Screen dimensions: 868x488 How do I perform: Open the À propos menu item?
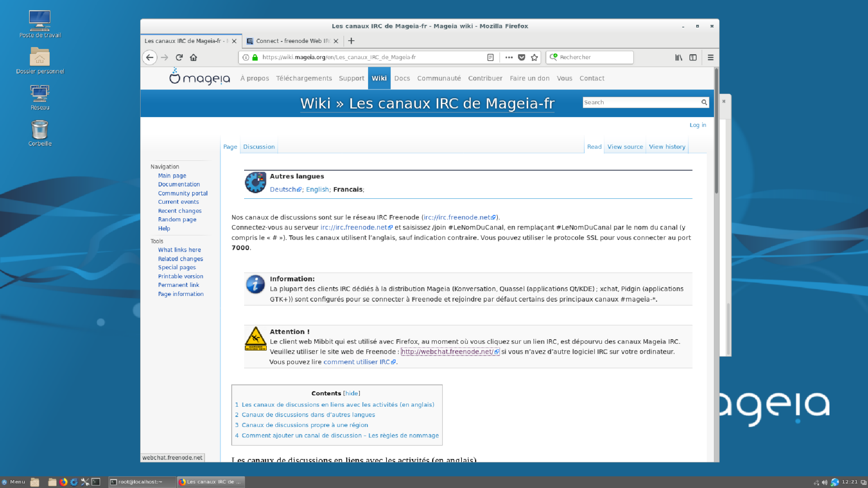[255, 78]
